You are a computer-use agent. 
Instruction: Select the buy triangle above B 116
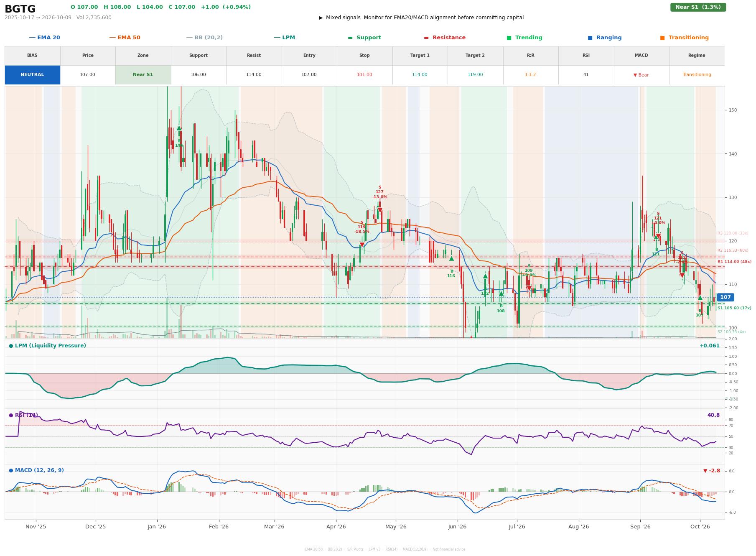[x=451, y=259]
